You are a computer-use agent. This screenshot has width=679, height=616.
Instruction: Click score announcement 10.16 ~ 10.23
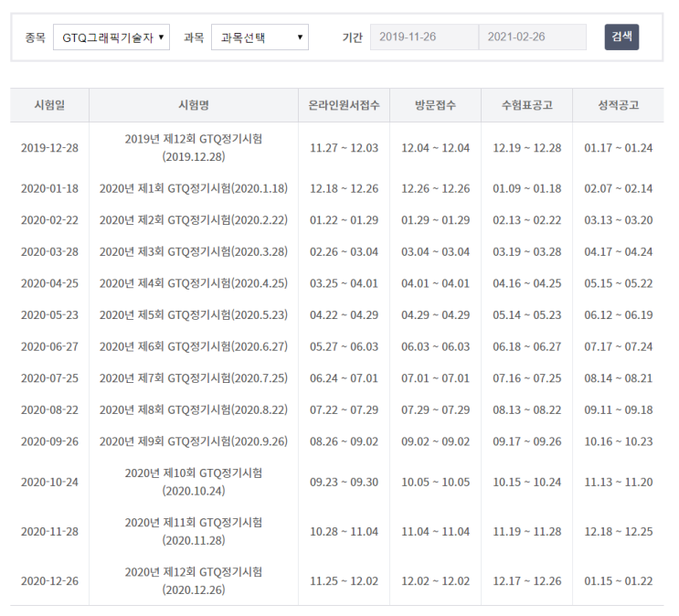(619, 441)
